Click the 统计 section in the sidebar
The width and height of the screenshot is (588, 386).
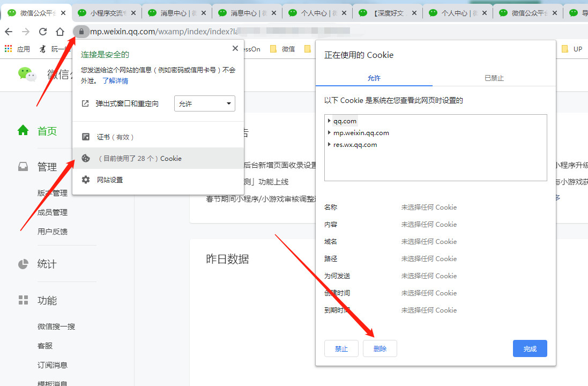coord(47,264)
